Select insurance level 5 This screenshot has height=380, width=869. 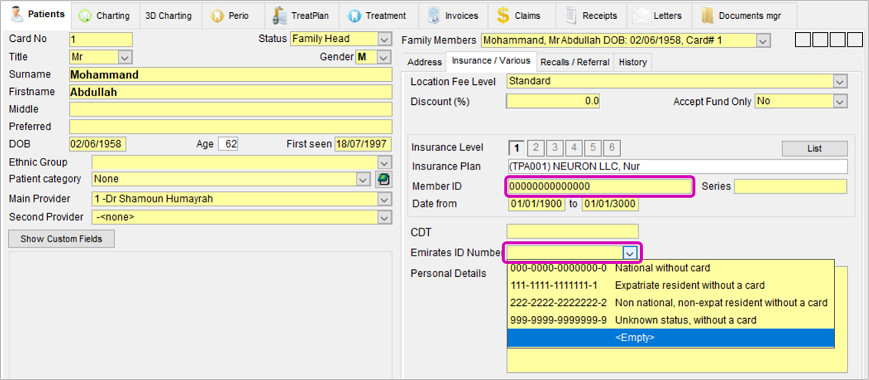click(592, 148)
